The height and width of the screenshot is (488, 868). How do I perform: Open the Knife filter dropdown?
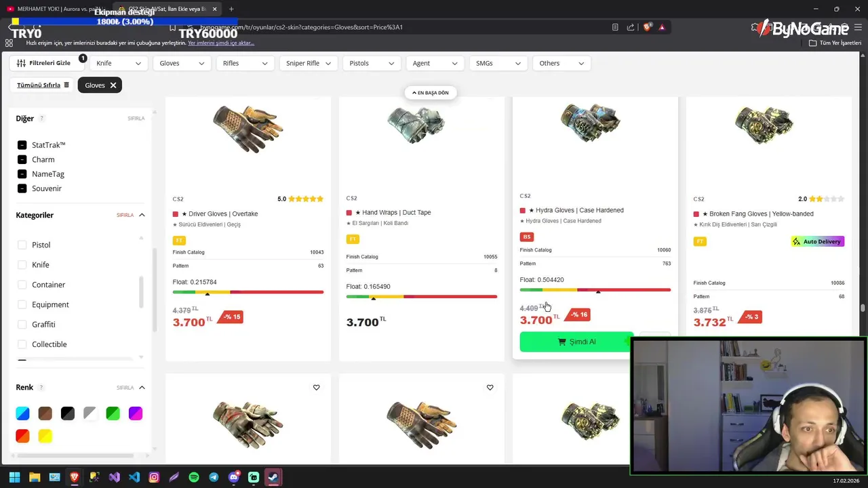119,63
